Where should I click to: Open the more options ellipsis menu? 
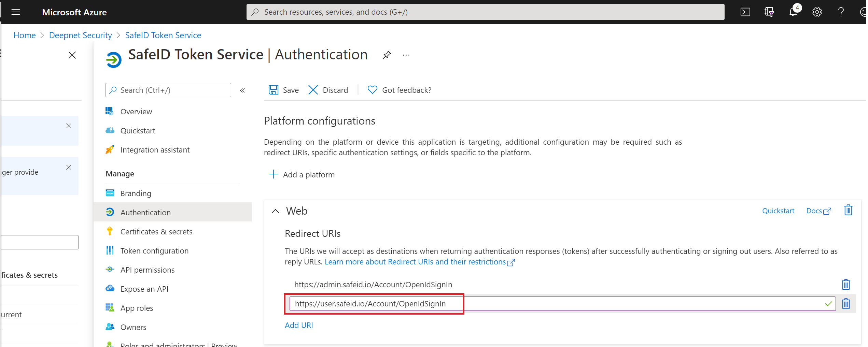[x=406, y=55]
